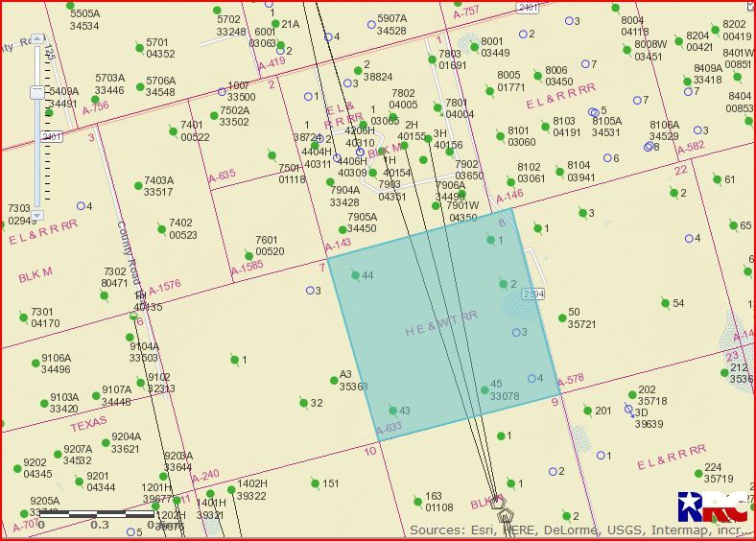Image resolution: width=756 pixels, height=541 pixels.
Task: Select well symbol for 8104 03941
Action: (x=559, y=171)
